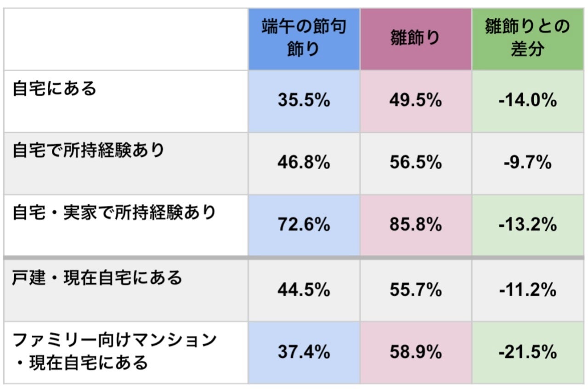
Task: Click the 58.9% cell
Action: (415, 352)
